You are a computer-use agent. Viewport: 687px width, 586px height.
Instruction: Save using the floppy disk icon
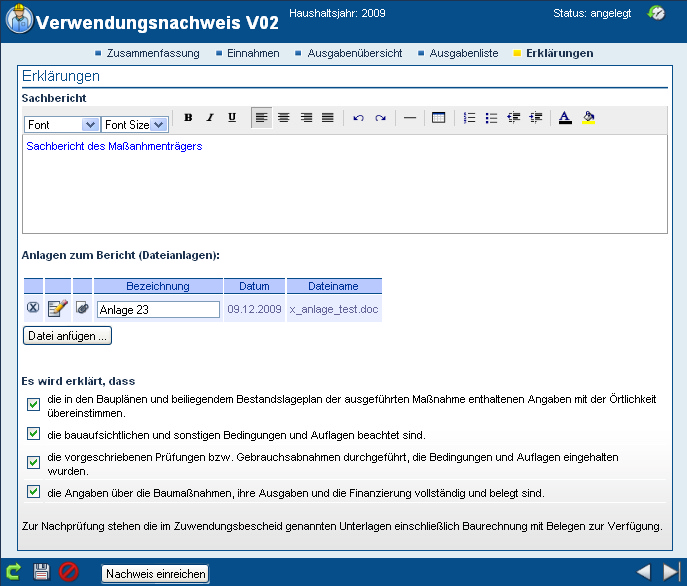click(42, 572)
